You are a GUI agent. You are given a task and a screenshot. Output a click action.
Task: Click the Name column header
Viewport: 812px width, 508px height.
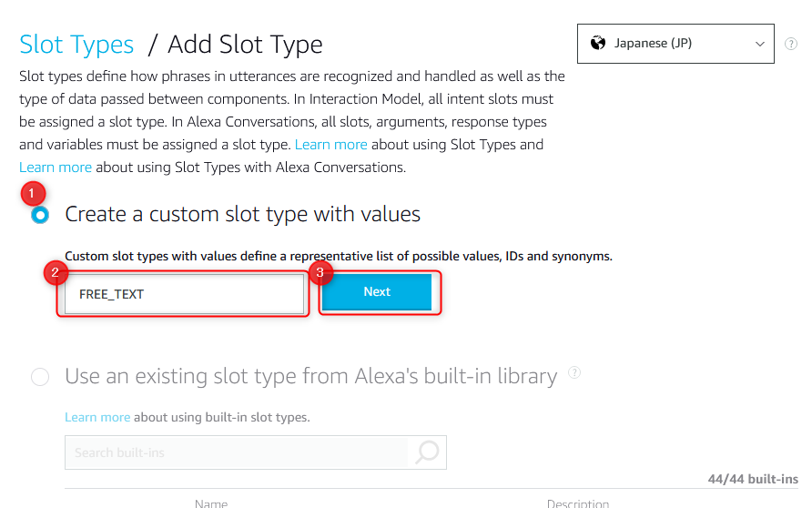(211, 503)
